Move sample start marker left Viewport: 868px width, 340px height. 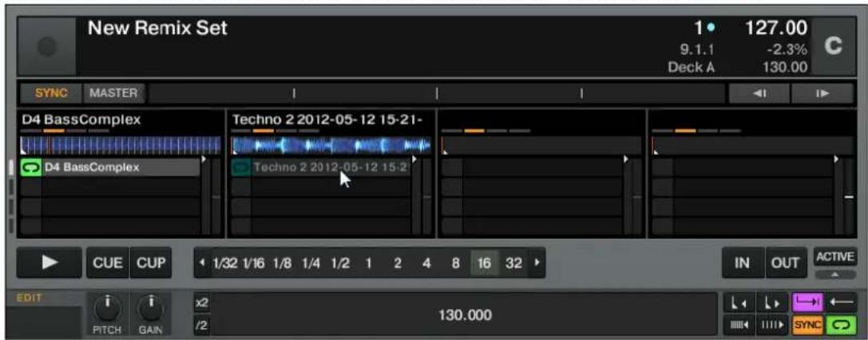tap(739, 303)
